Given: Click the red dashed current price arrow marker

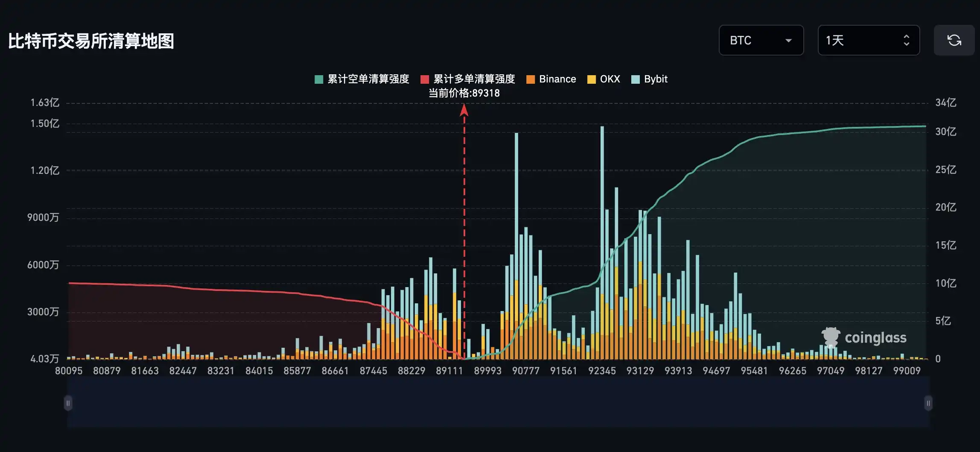Looking at the screenshot, I should (464, 112).
